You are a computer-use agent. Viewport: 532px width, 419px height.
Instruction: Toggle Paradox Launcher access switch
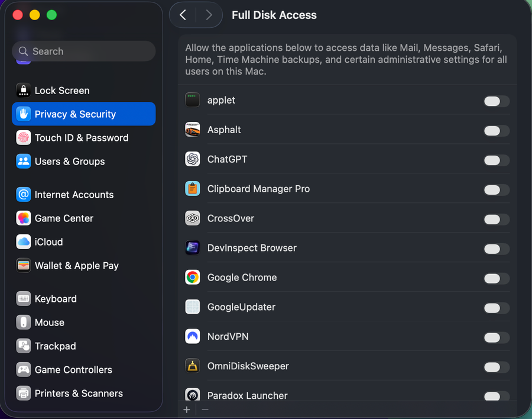tap(497, 396)
